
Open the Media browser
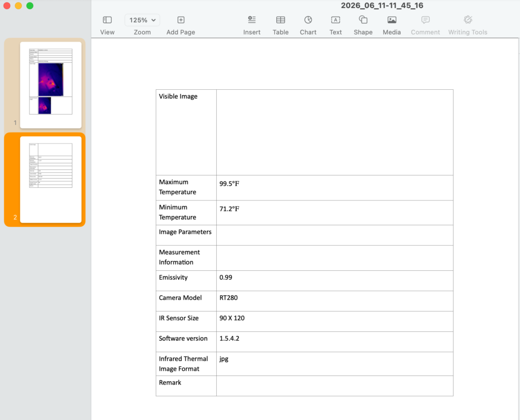point(392,20)
